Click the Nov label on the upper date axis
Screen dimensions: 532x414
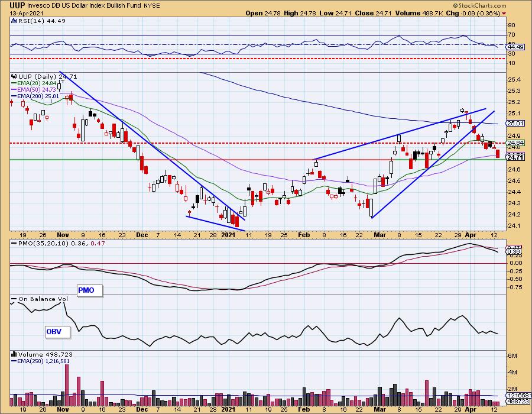[x=63, y=235]
